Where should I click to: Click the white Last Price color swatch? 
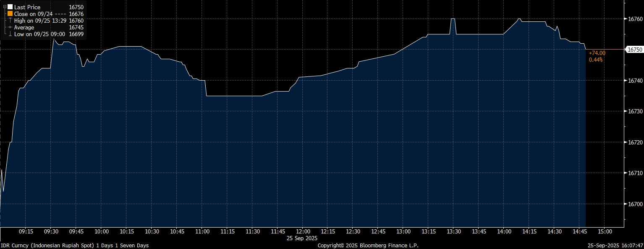coord(10,7)
